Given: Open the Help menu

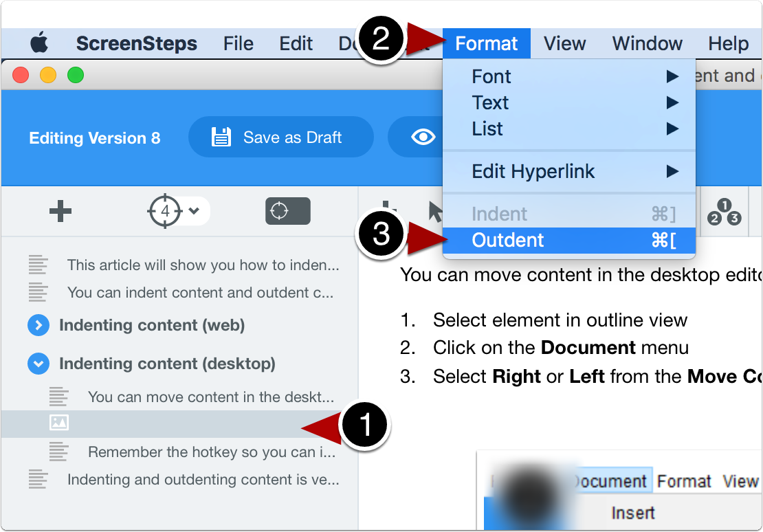Looking at the screenshot, I should click(728, 44).
